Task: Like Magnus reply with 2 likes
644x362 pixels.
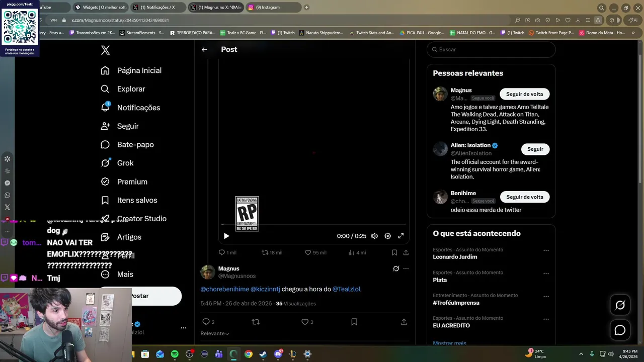Action: tap(307, 322)
